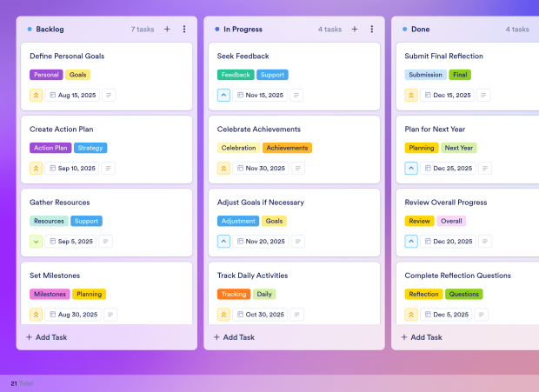Open the Sep 10, 2025 due date

tap(72, 169)
